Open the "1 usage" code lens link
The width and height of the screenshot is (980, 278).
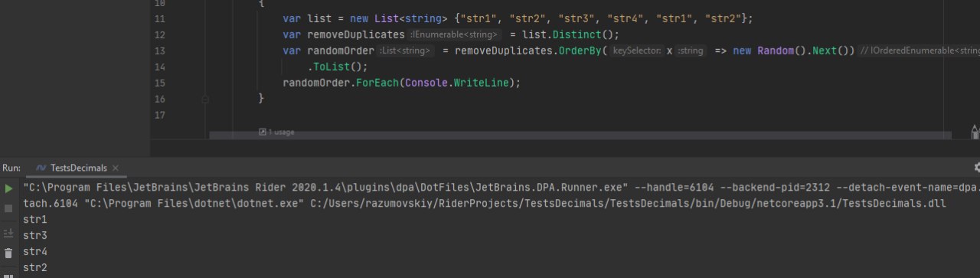click(276, 132)
